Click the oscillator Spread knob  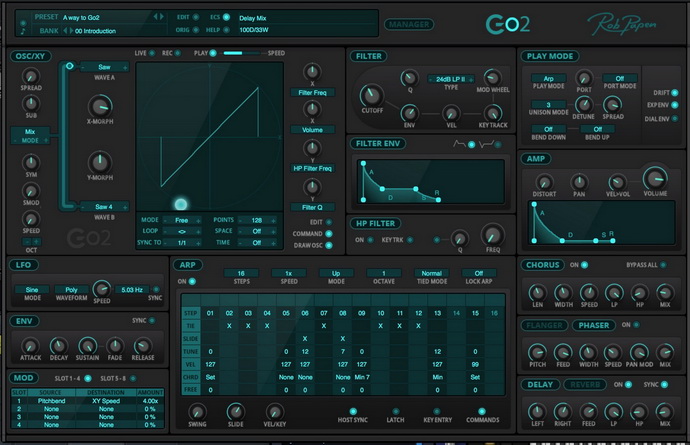point(30,76)
